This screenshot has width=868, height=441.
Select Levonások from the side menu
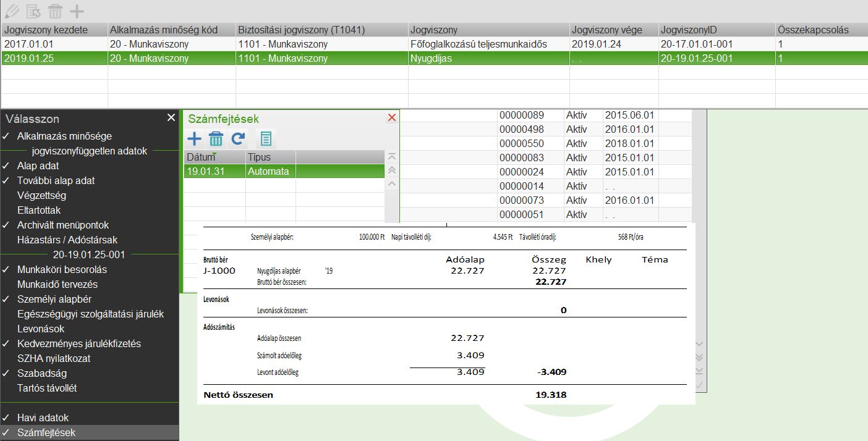(41, 329)
